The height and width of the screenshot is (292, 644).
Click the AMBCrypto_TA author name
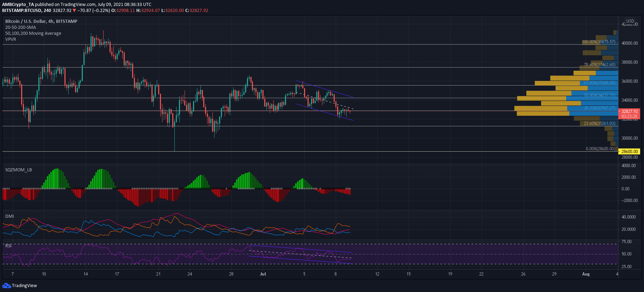coord(18,5)
